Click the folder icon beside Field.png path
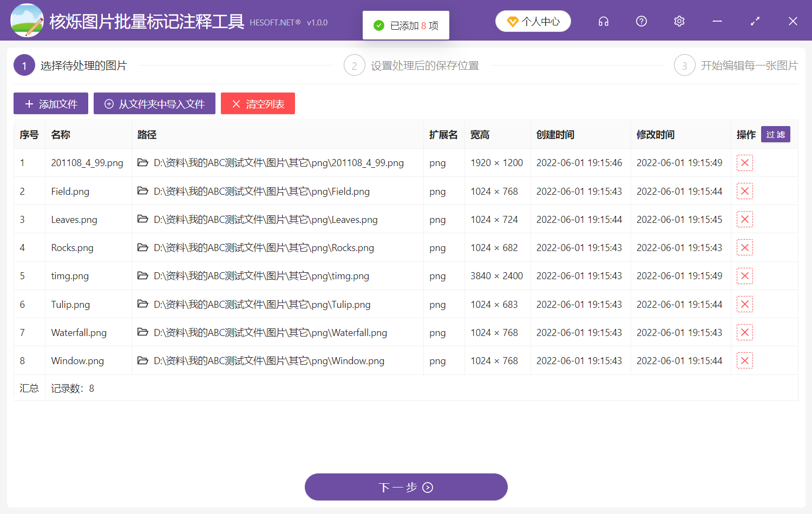The image size is (812, 514). click(142, 190)
